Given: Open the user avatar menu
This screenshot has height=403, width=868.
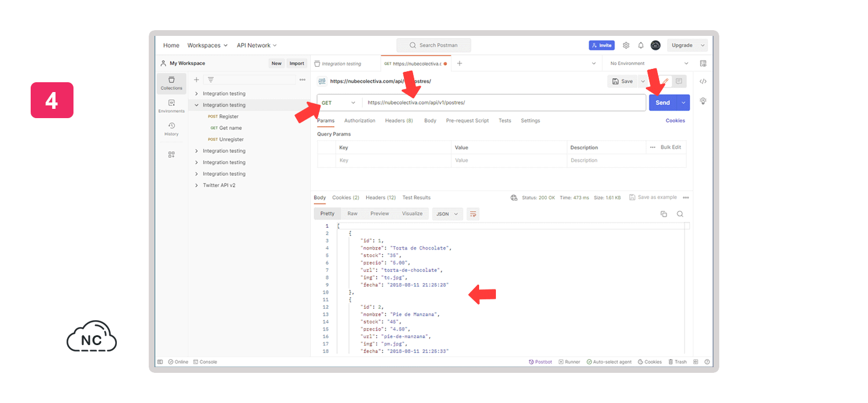Looking at the screenshot, I should [x=656, y=45].
